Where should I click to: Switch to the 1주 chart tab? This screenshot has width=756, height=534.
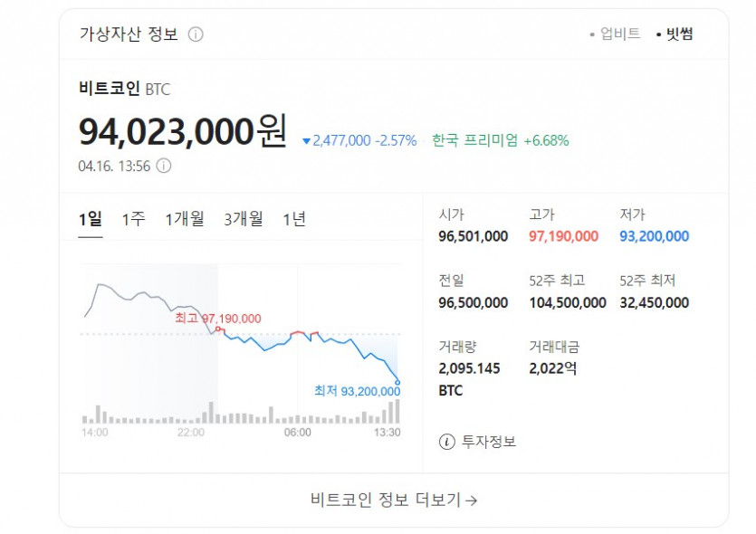click(x=133, y=219)
